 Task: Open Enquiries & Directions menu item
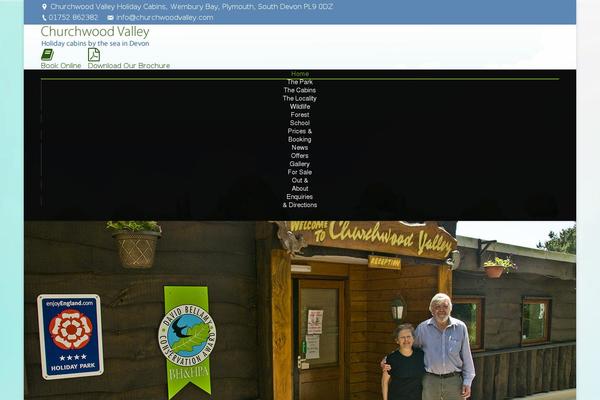tap(300, 201)
